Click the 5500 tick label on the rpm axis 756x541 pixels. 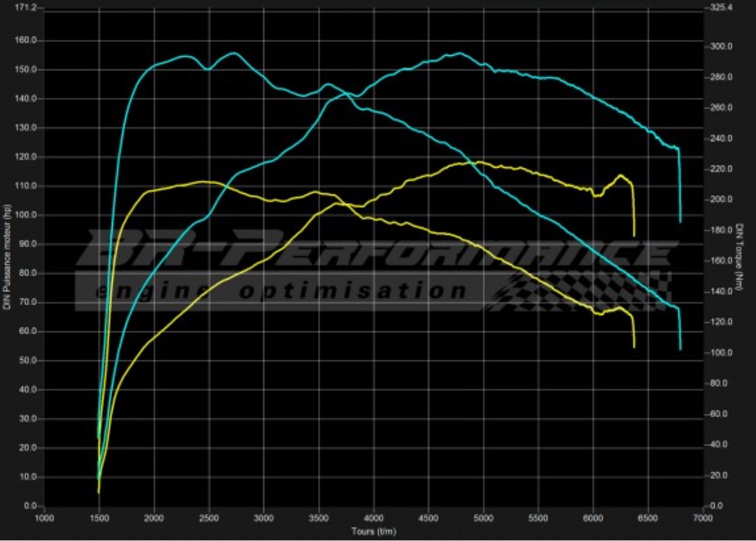pos(538,519)
